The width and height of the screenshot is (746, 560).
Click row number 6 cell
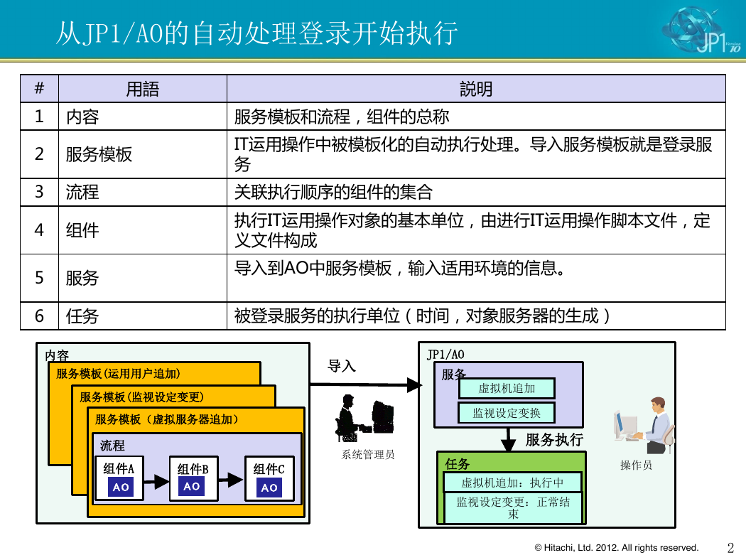click(x=40, y=316)
